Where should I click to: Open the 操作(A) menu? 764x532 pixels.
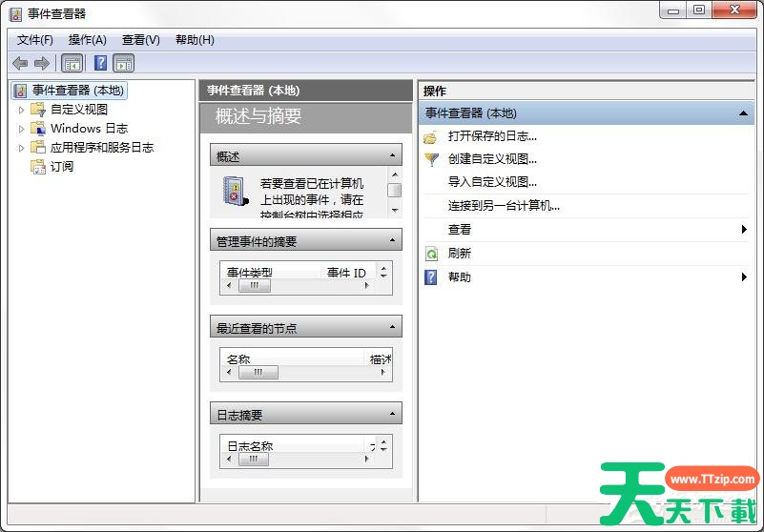[x=88, y=40]
